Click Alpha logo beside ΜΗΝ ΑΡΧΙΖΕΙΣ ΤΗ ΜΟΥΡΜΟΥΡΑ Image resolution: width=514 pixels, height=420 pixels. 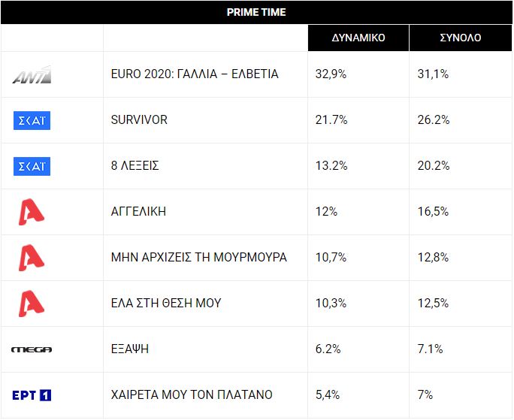pos(32,258)
